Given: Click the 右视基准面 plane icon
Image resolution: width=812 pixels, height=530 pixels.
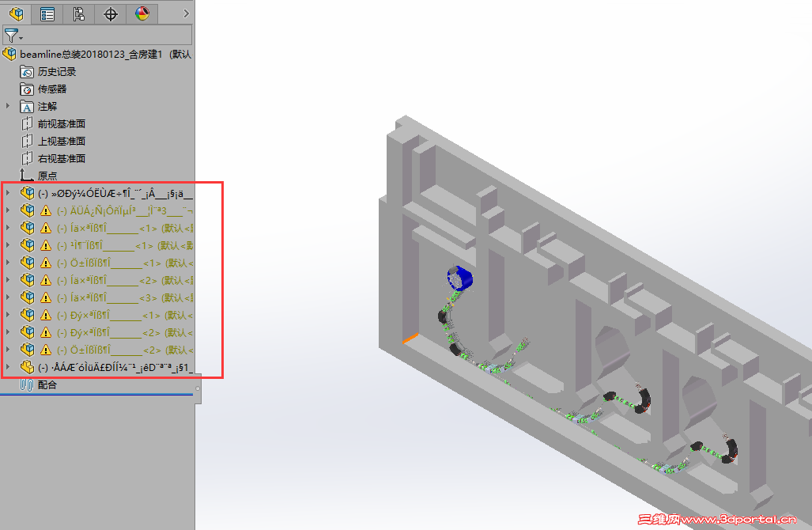Looking at the screenshot, I should [27, 158].
